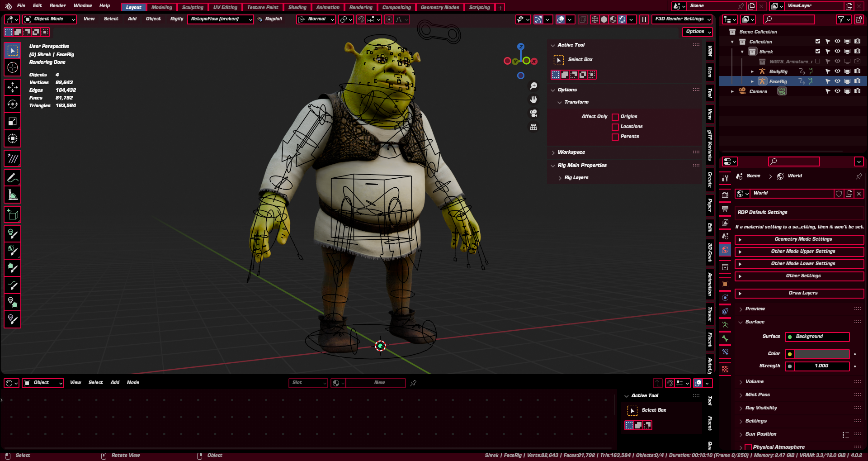Open the Rigify menu
The height and width of the screenshot is (461, 868).
coord(177,19)
